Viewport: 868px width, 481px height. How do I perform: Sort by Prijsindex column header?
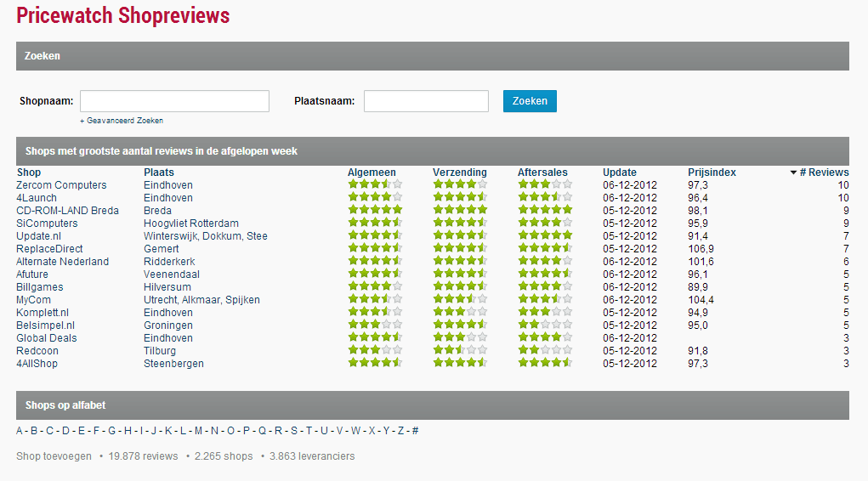(712, 173)
